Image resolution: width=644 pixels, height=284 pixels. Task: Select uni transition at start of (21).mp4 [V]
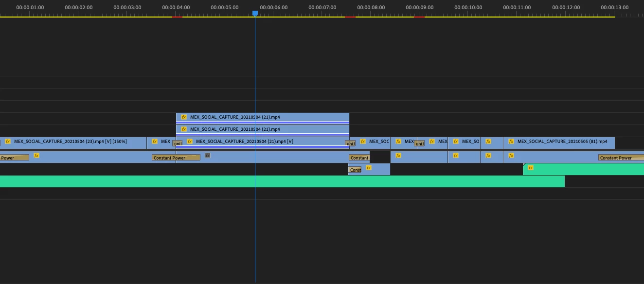point(178,143)
